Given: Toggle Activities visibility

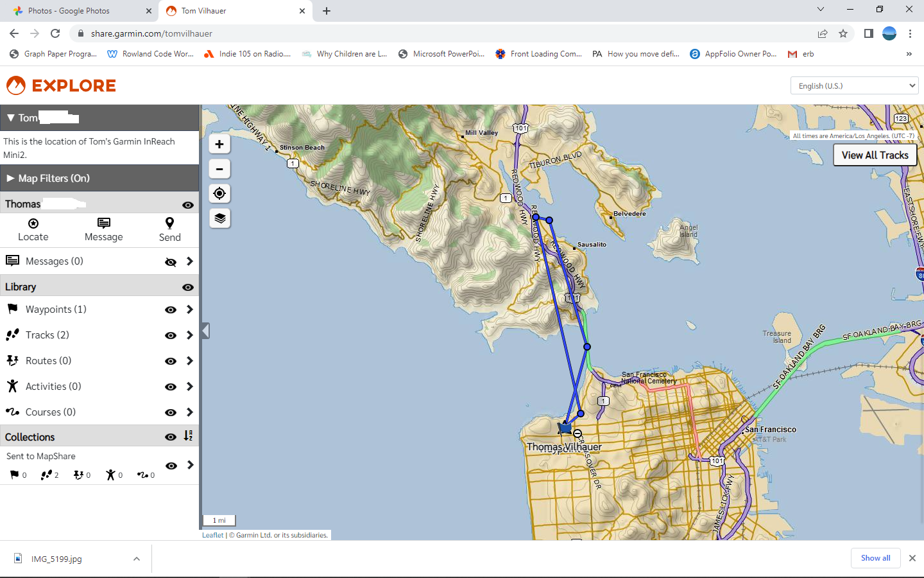Looking at the screenshot, I should tap(171, 387).
